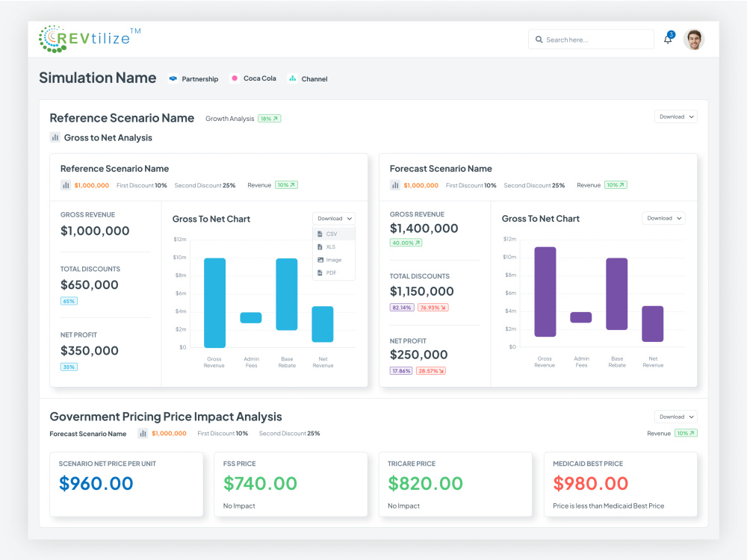Focus the Search here field
747x560 pixels.
point(591,40)
